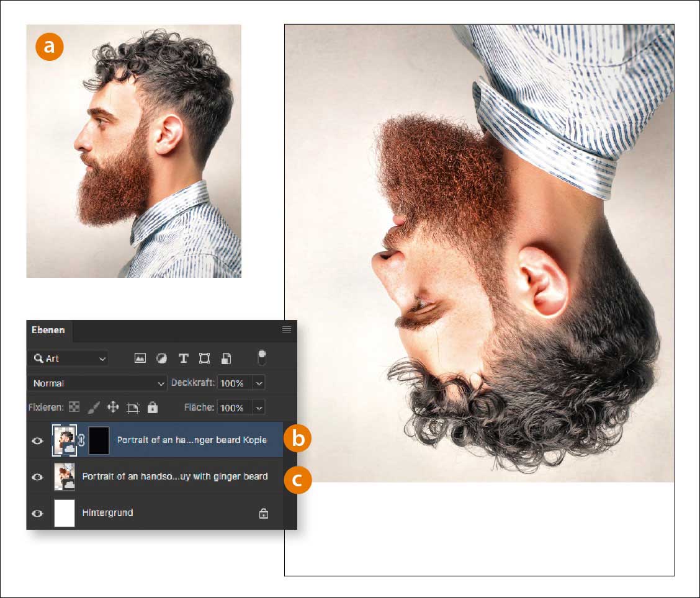Image resolution: width=700 pixels, height=598 pixels.
Task: Expand the Deckkraft slider arrow
Action: click(x=259, y=383)
